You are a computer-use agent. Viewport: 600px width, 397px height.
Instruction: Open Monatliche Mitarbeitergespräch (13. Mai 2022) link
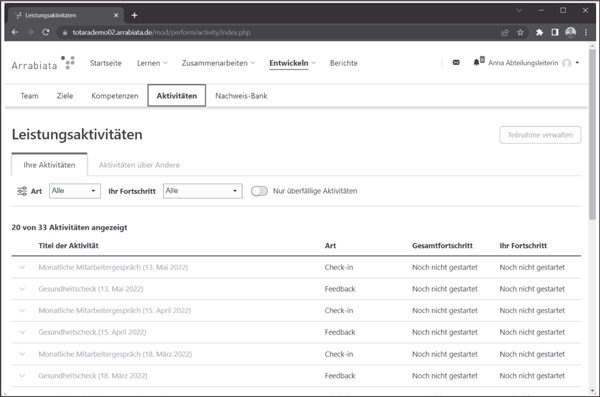pyautogui.click(x=113, y=267)
